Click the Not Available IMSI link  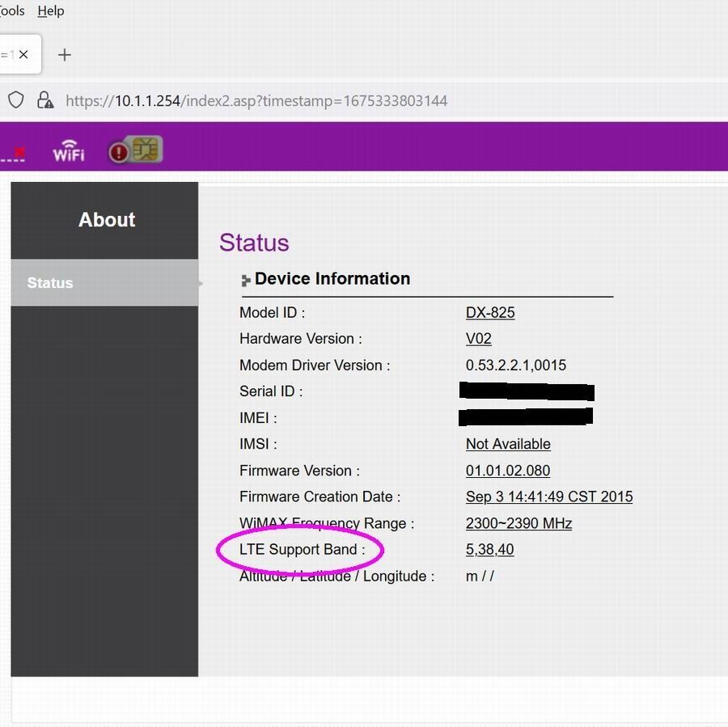pyautogui.click(x=508, y=444)
